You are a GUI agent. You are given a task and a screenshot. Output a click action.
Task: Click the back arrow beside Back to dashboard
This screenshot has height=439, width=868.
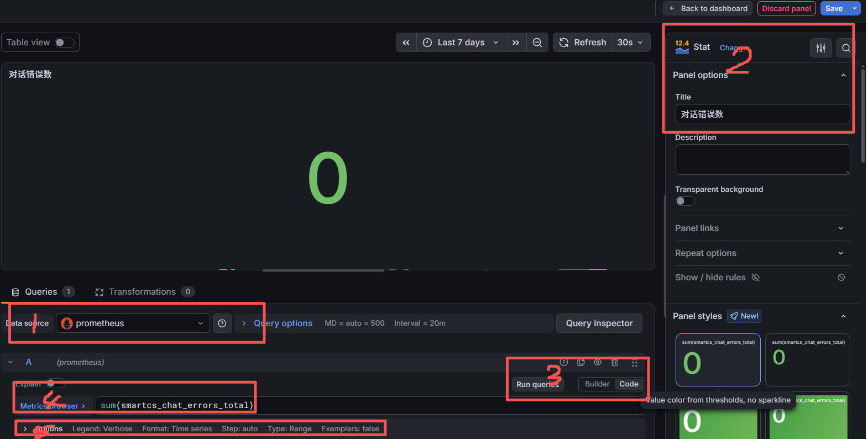(672, 8)
